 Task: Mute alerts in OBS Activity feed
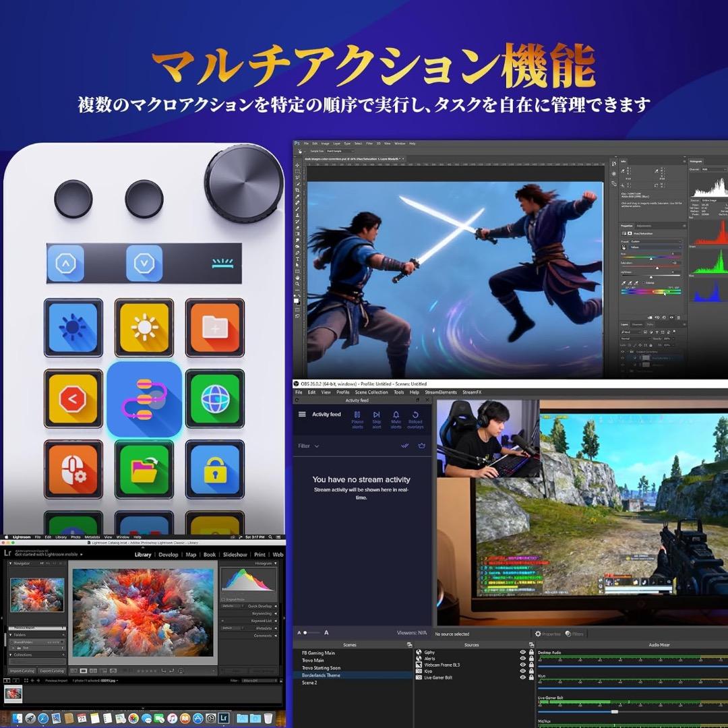tap(396, 419)
